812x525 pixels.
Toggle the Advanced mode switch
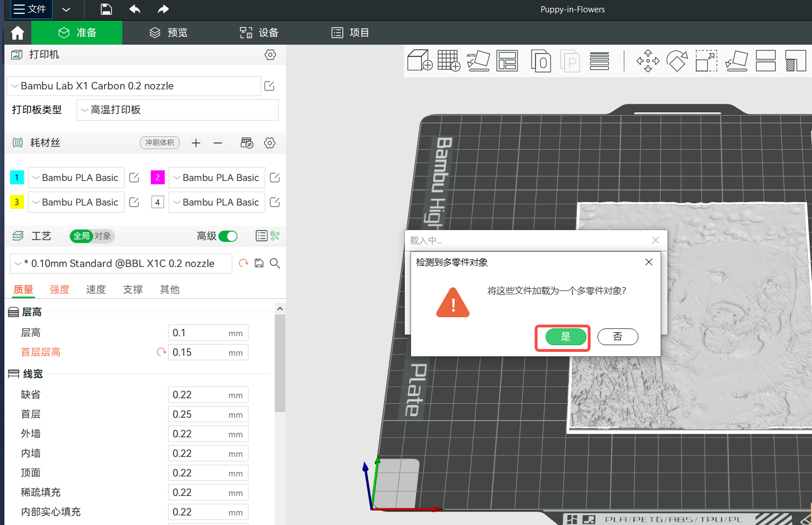point(228,236)
